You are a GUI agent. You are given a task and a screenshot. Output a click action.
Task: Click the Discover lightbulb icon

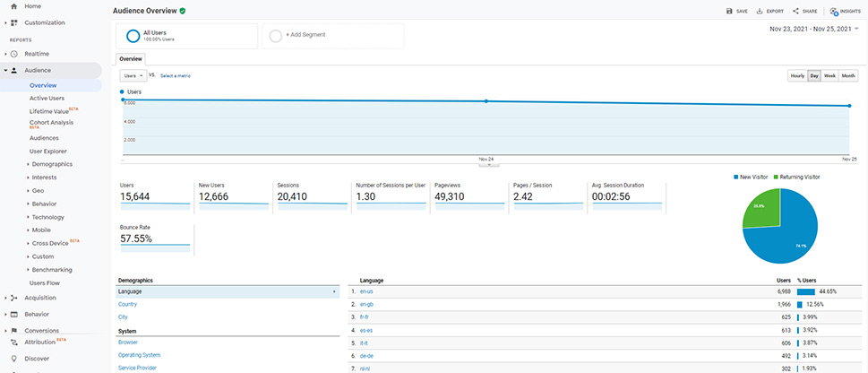pos(13,359)
